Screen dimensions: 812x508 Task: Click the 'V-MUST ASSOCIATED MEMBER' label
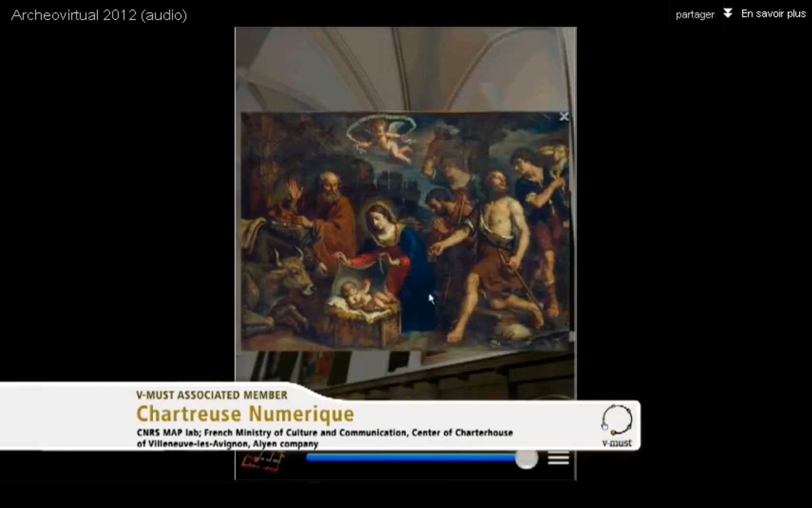point(212,395)
